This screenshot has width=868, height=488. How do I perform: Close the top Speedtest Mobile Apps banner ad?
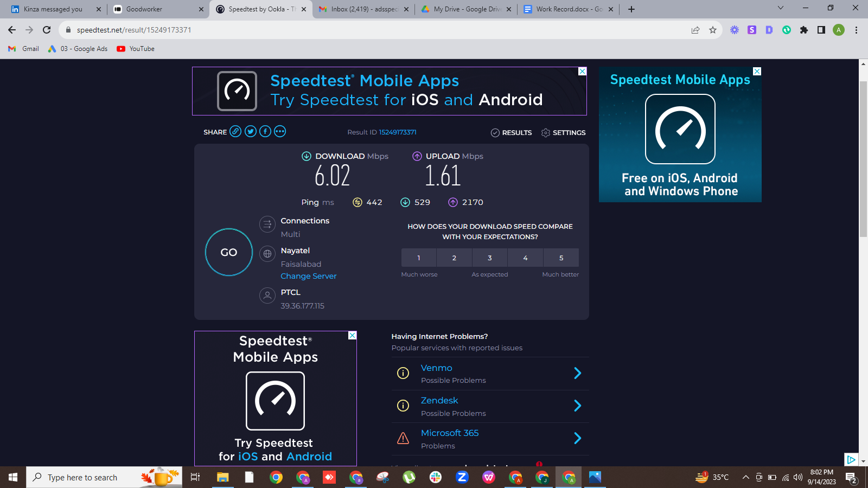(x=582, y=71)
